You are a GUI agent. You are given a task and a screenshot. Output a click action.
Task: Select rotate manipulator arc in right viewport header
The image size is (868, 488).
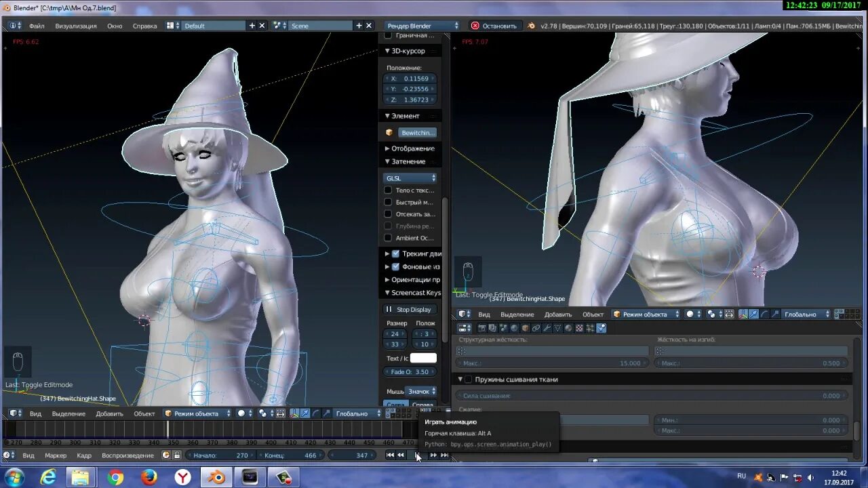[765, 314]
